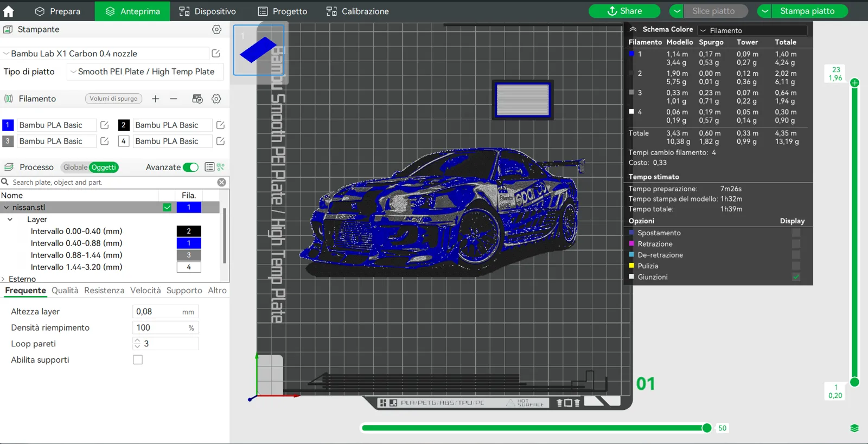Image resolution: width=868 pixels, height=444 pixels.
Task: Switch to the Dispositivo tab
Action: [x=208, y=11]
